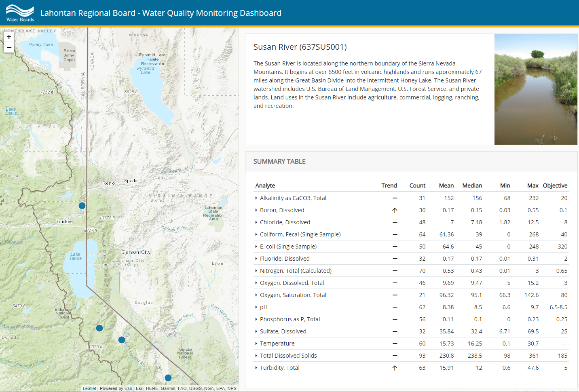Zoom out on the map
The width and height of the screenshot is (579, 392).
9,47
